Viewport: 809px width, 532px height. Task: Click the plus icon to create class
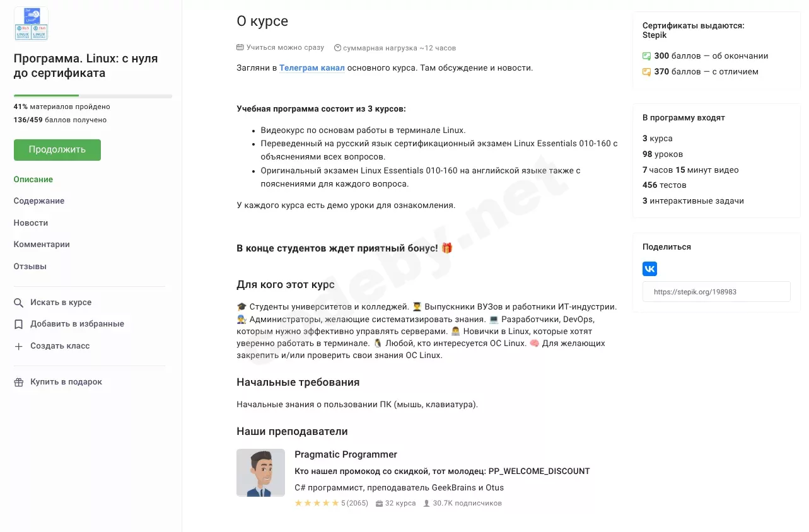[19, 346]
